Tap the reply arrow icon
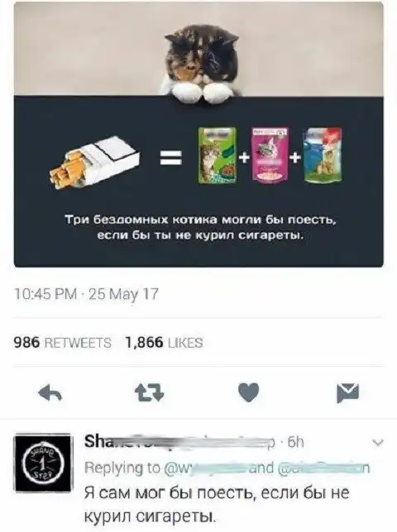The height and width of the screenshot is (532, 397). click(x=50, y=393)
